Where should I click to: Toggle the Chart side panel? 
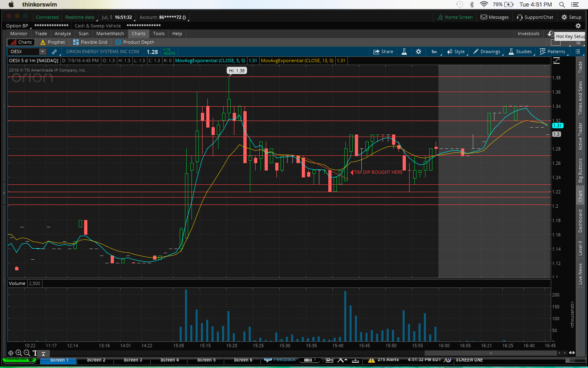click(580, 196)
